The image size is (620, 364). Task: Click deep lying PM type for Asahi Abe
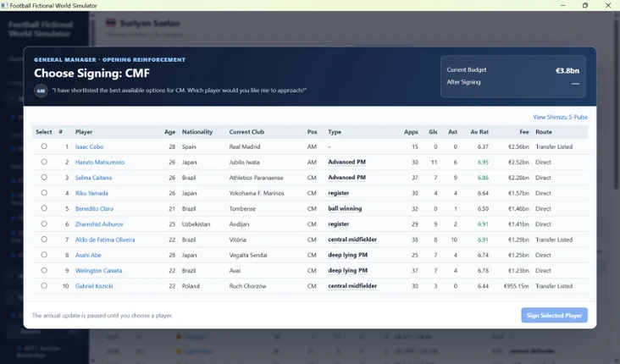[347, 255]
